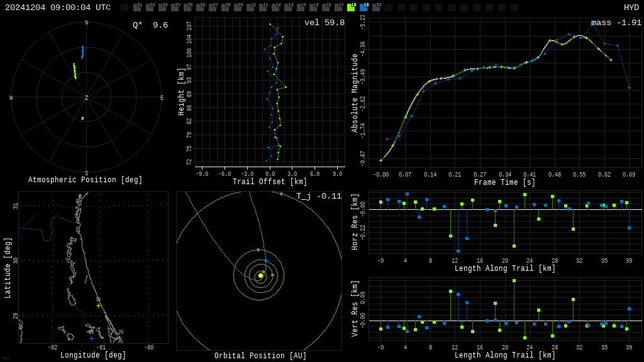The height and width of the screenshot is (362, 644).
Task: Click the station 01 square indicator
Action: point(138,7)
